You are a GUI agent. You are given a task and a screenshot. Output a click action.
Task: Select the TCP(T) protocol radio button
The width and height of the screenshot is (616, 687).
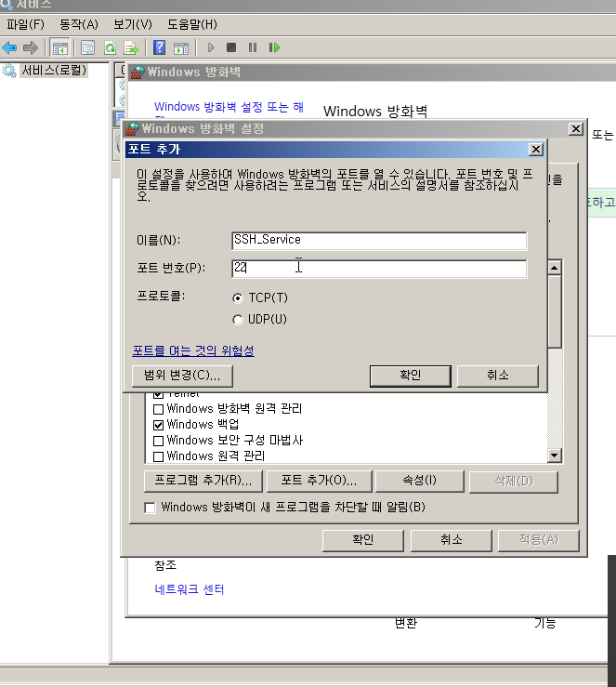click(x=238, y=298)
